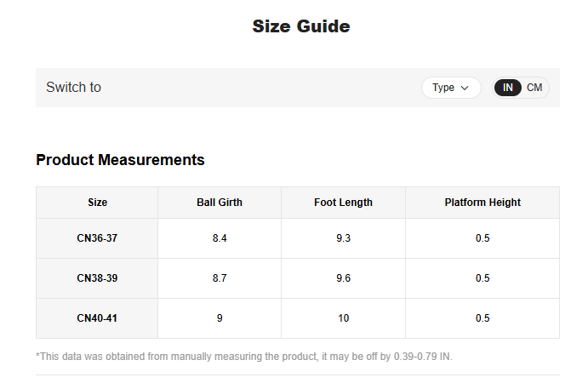The height and width of the screenshot is (383, 588).
Task: Click the 9.3 foot length value
Action: coord(343,238)
